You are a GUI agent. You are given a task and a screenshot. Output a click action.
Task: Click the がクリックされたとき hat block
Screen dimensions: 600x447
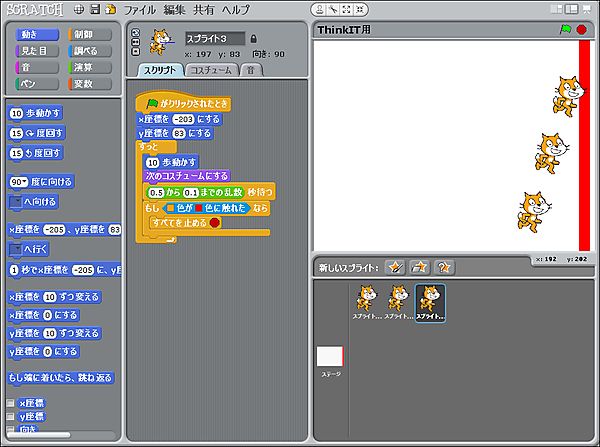[x=184, y=103]
